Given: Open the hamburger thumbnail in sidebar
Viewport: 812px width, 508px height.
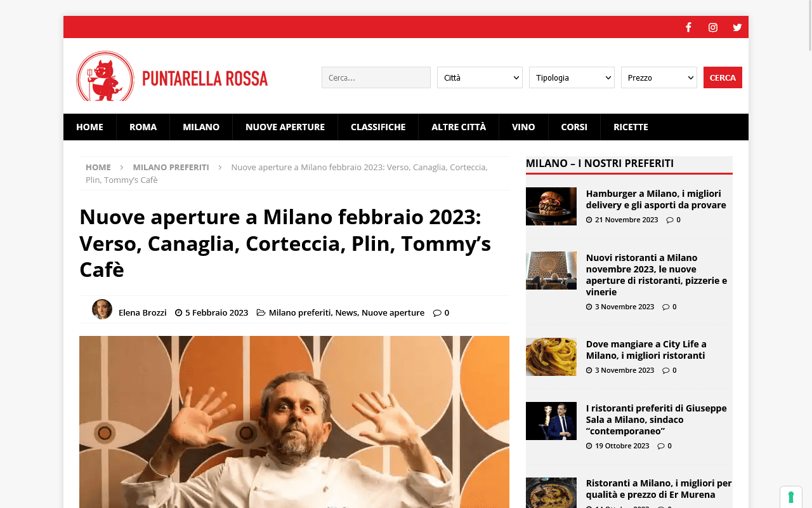Looking at the screenshot, I should (x=551, y=206).
